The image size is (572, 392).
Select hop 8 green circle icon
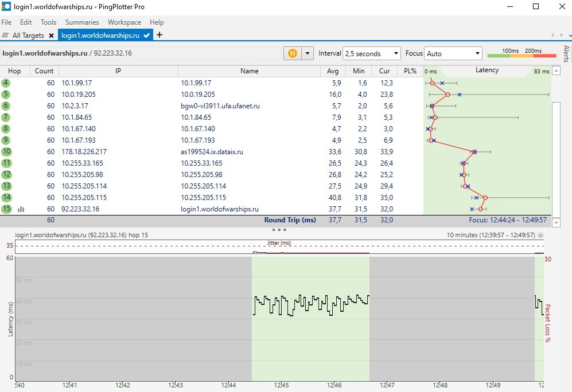[6, 128]
